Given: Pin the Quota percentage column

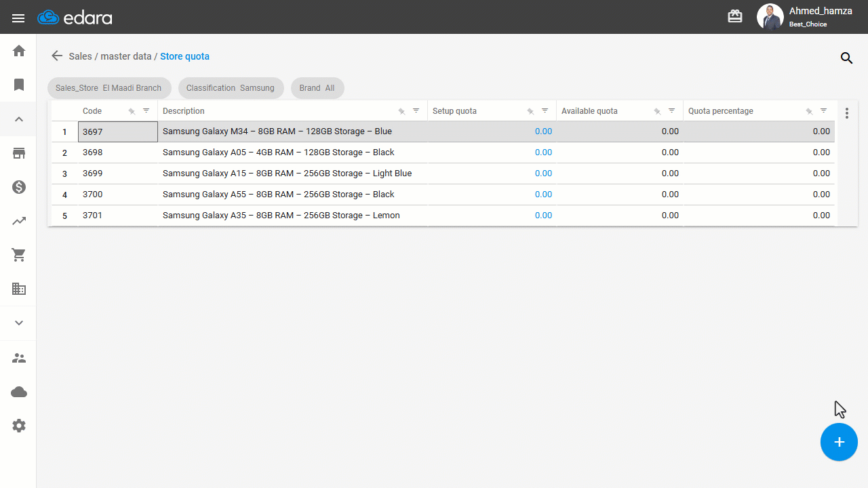Looking at the screenshot, I should [x=809, y=111].
